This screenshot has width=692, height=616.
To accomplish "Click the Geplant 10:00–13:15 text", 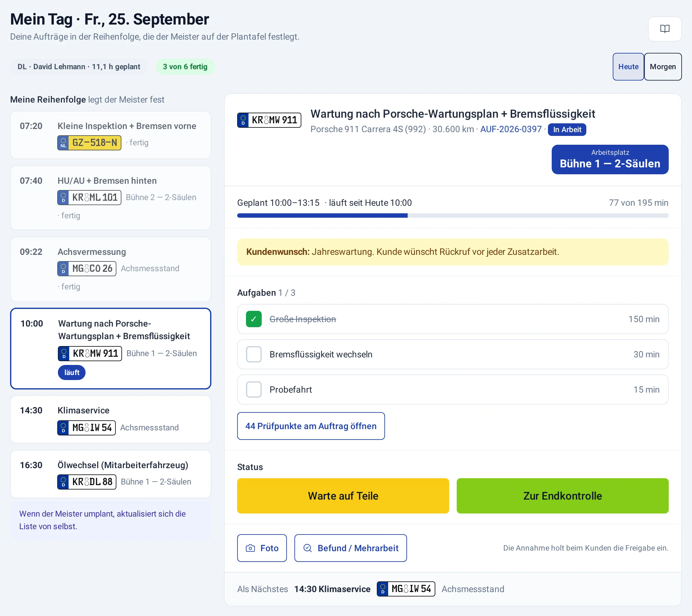I will [278, 203].
